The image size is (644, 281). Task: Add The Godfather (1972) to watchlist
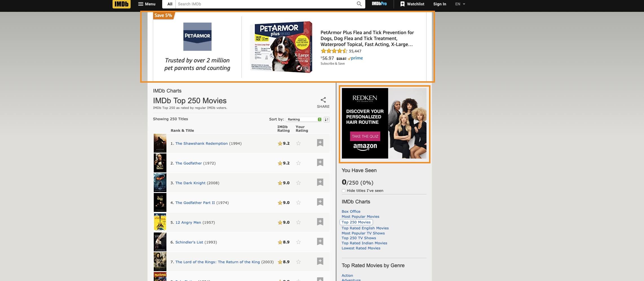click(320, 163)
